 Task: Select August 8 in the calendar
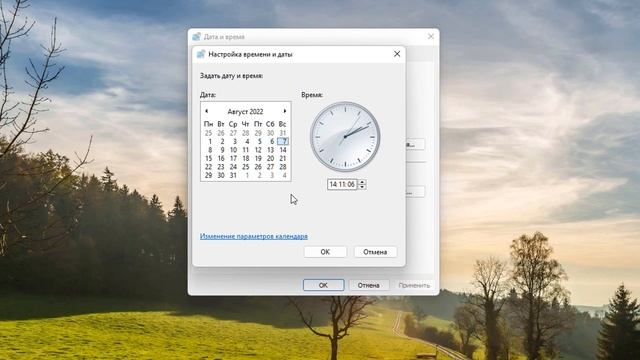209,150
